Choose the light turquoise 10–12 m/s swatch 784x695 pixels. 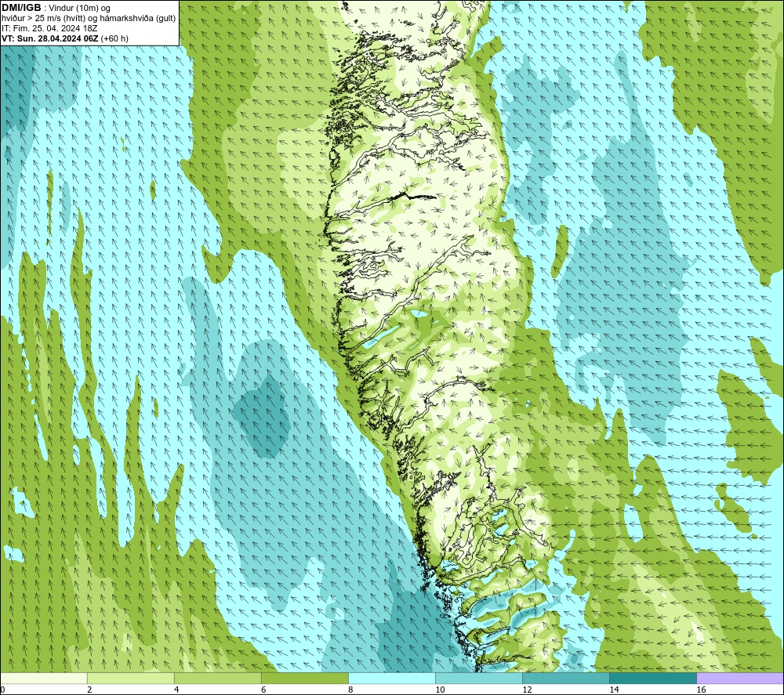point(479,678)
